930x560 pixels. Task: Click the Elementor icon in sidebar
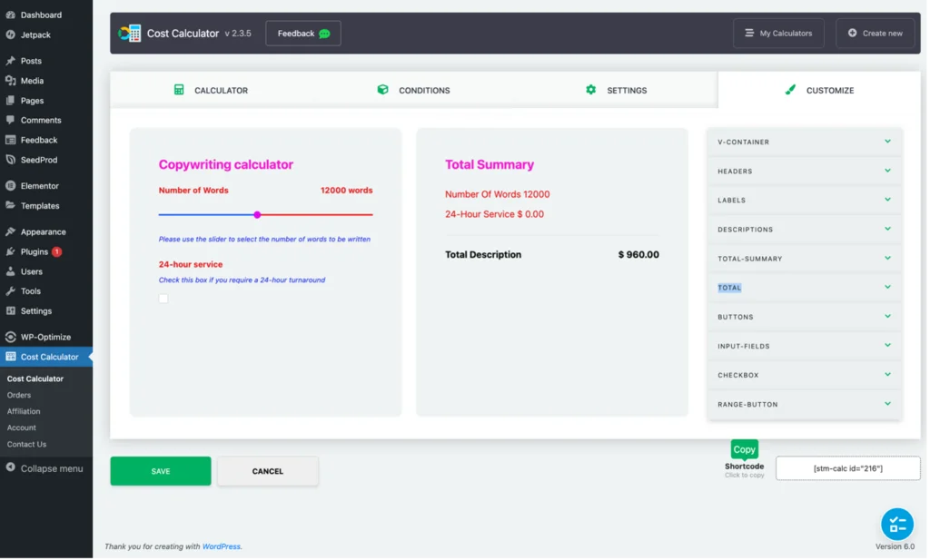(11, 186)
